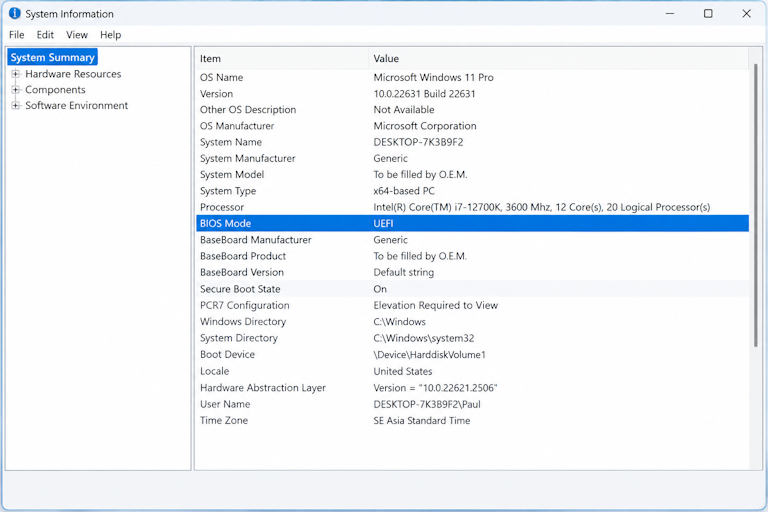Click the DESKTOP-7K3B9F2\Paul value
Viewport: 768px width, 512px height.
[x=427, y=404]
